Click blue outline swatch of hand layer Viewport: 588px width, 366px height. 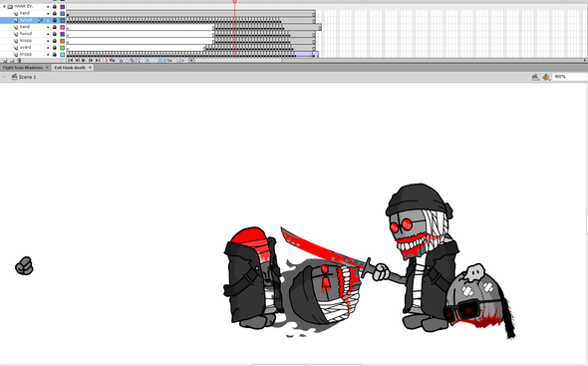tap(63, 14)
